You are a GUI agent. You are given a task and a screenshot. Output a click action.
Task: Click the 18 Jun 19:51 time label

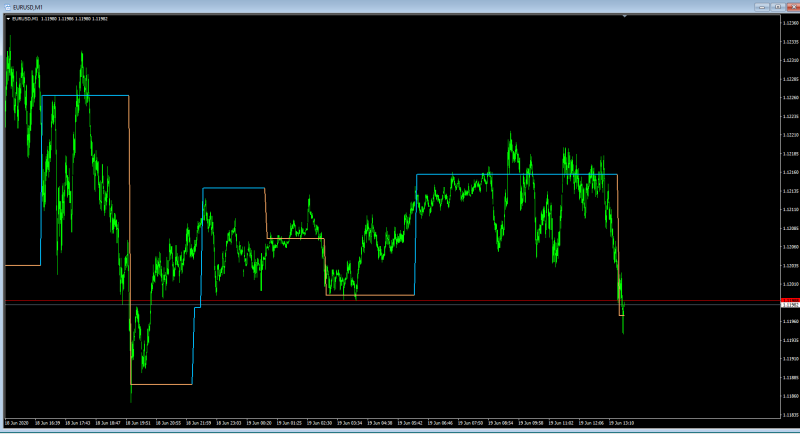[138, 423]
